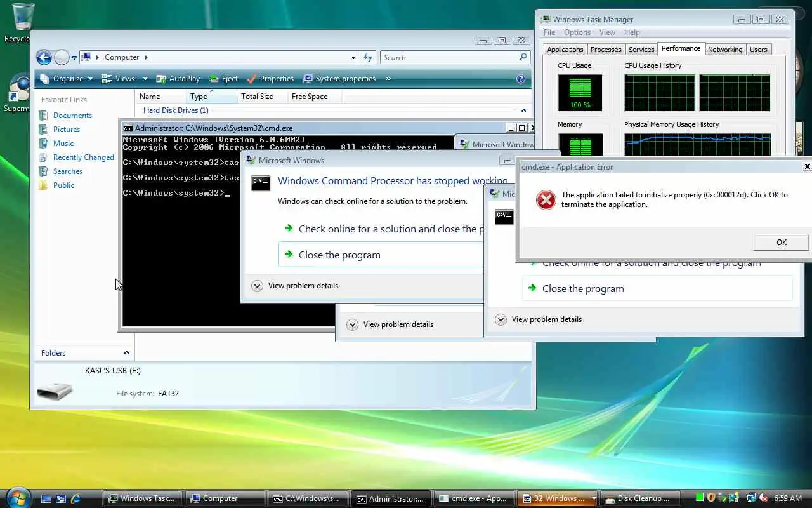Click the USB drive icon in details pane
The height and width of the screenshot is (508, 812).
(55, 392)
